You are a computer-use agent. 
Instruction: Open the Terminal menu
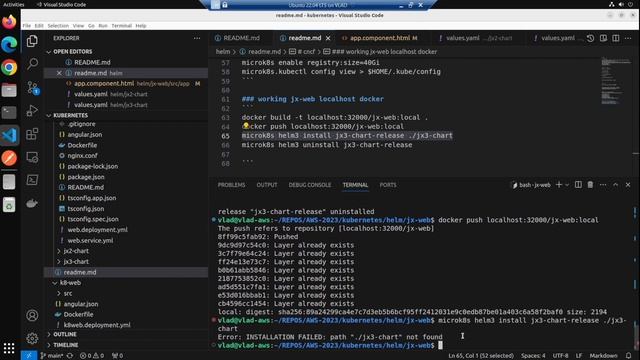pos(121,26)
